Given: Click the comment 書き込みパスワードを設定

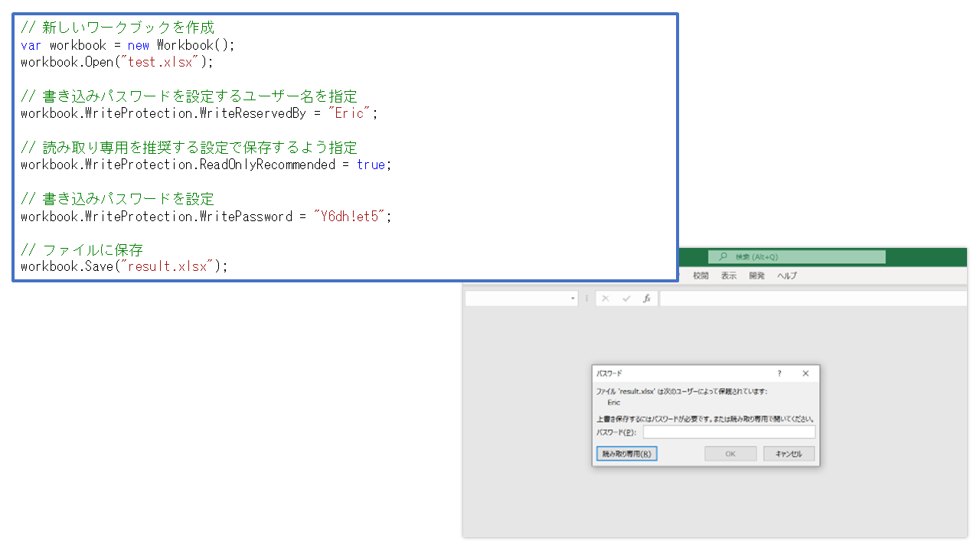Looking at the screenshot, I should (118, 199).
